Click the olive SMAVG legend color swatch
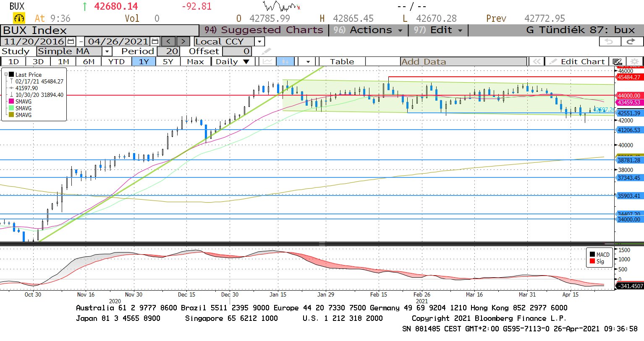644x341 pixels. pyautogui.click(x=12, y=115)
